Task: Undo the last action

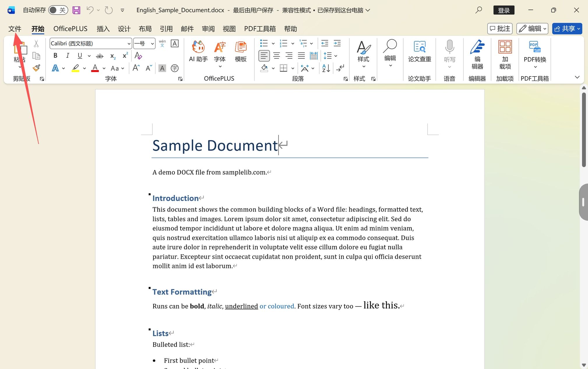Action: point(90,10)
